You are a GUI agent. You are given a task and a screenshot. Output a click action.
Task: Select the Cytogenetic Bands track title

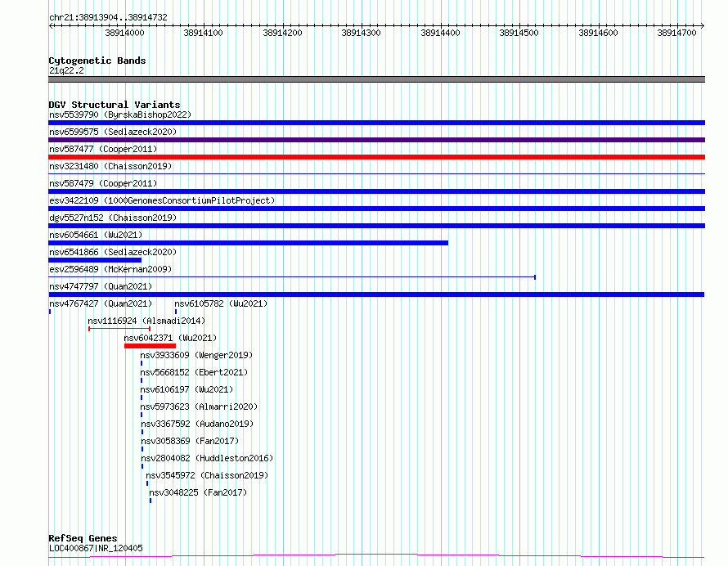tap(97, 61)
